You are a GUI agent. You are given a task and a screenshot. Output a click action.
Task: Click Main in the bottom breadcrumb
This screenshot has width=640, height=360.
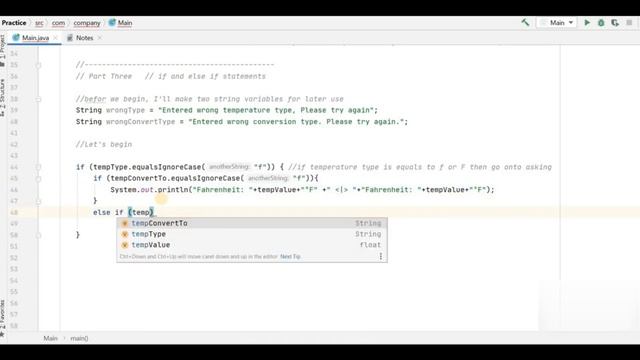[x=51, y=338]
